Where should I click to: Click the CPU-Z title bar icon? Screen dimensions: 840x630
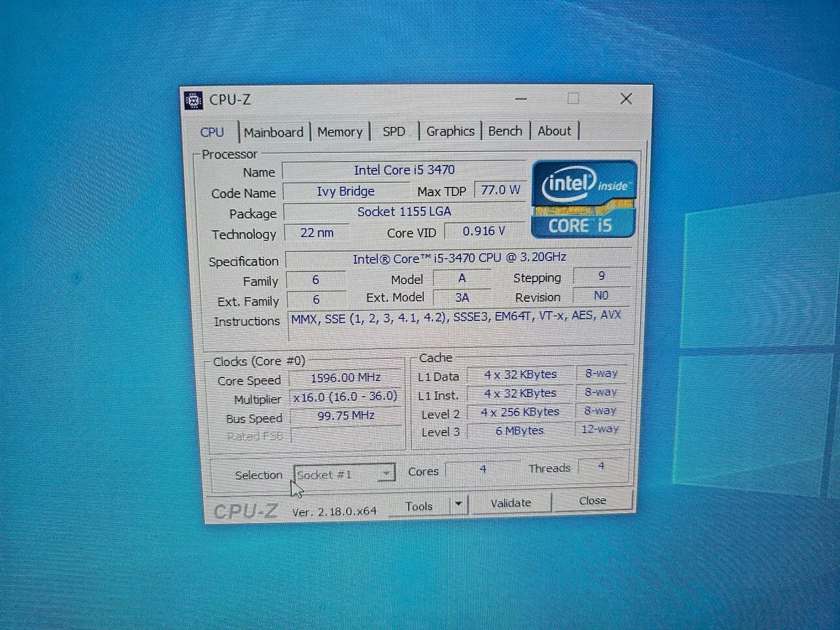click(x=193, y=100)
